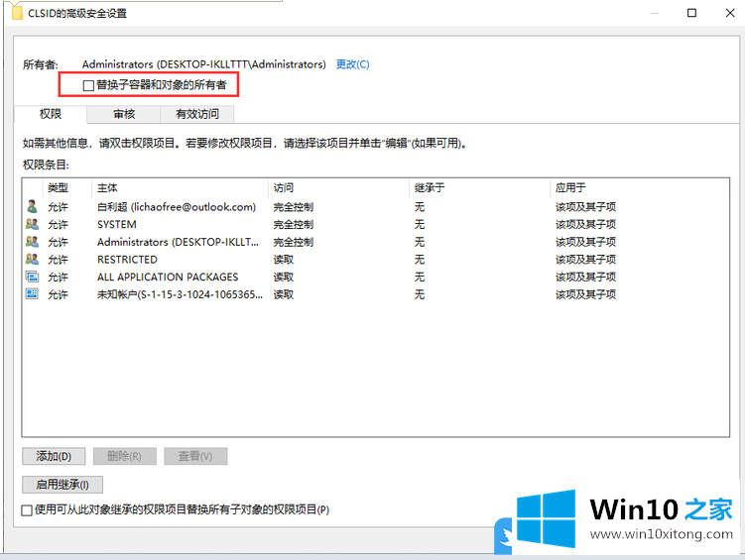The width and height of the screenshot is (745, 560).
Task: Open the 有效访问 tab
Action: click(197, 114)
